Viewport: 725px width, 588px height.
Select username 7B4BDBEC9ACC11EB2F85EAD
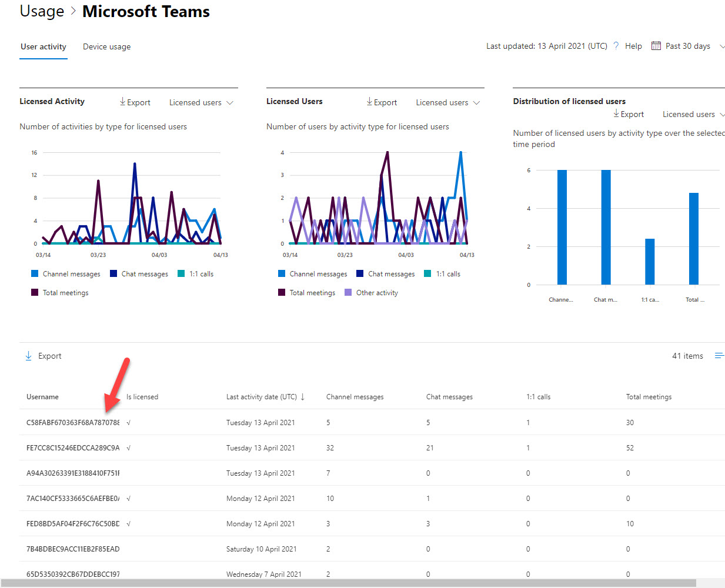[73, 549]
